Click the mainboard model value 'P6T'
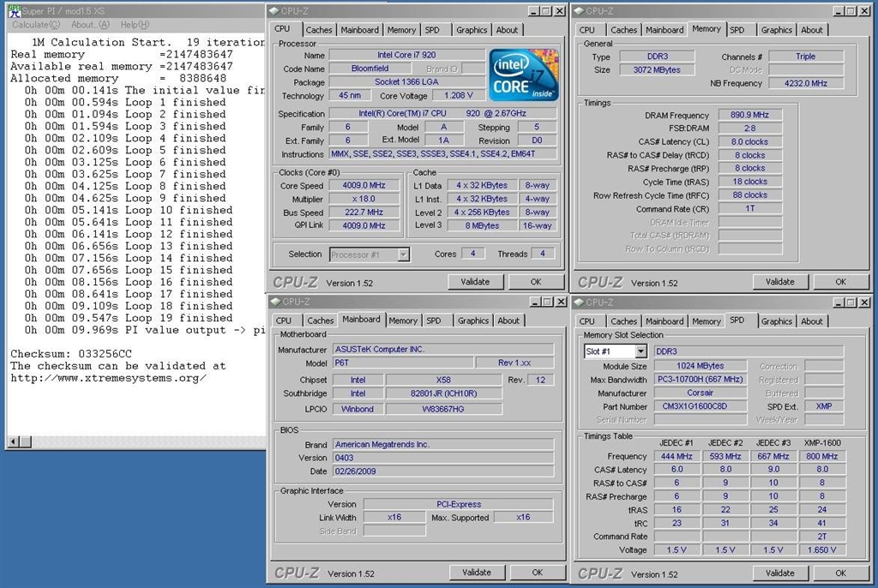 tap(403, 363)
